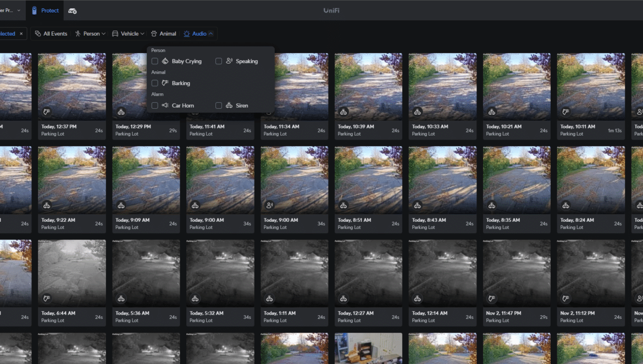Click the siren badge on the 9:00 AM event

tap(195, 205)
